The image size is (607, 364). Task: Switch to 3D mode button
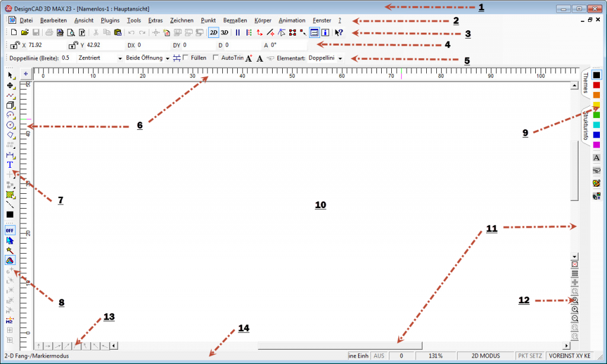pyautogui.click(x=225, y=33)
